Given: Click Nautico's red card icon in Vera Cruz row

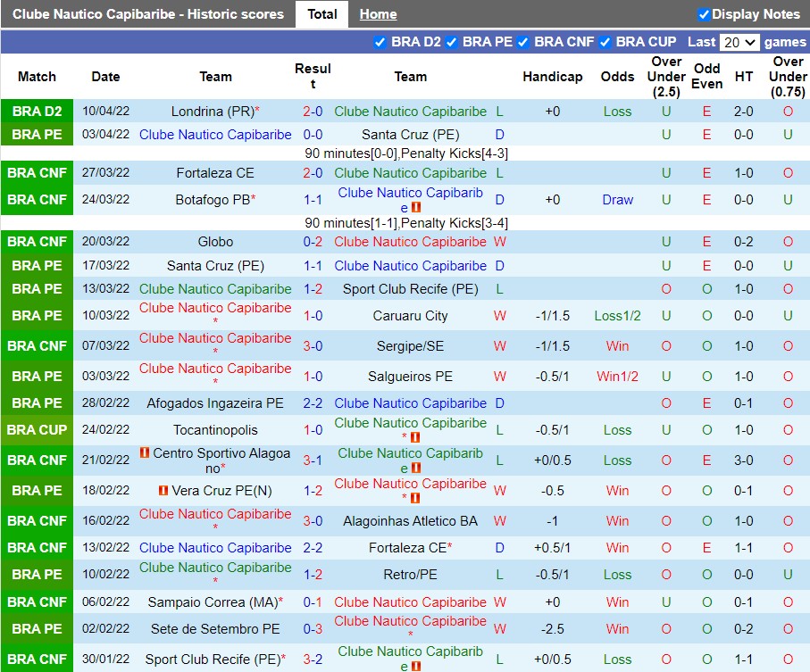Looking at the screenshot, I should 416,499.
